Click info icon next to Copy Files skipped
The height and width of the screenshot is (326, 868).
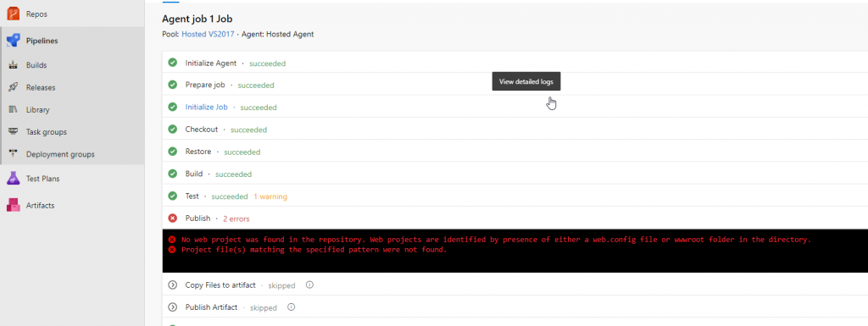(x=309, y=285)
